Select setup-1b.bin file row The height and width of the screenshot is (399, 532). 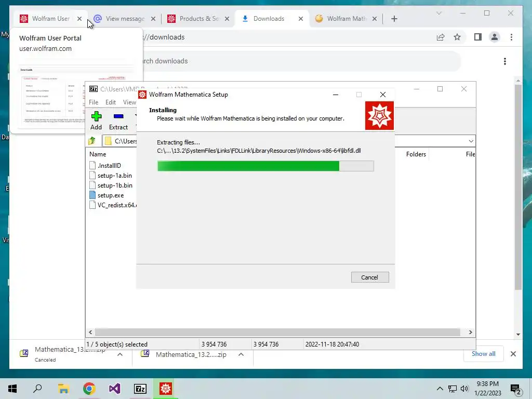click(111, 185)
